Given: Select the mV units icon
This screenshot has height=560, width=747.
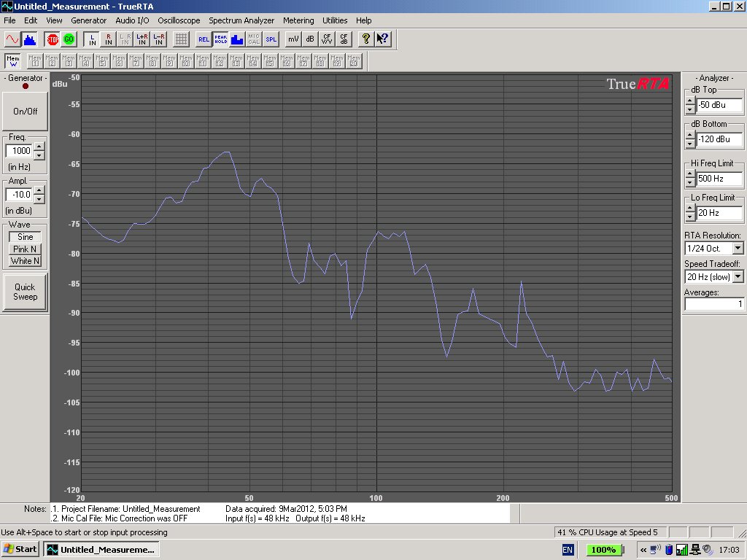Looking at the screenshot, I should (x=293, y=39).
